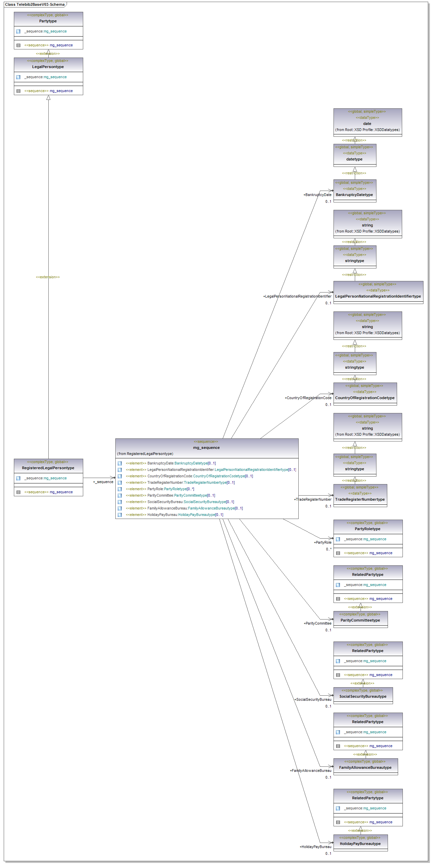Click the _sequence attribute icon in RegisteredLegalPersontype
Image resolution: width=437 pixels, height=868 pixels.
point(18,478)
